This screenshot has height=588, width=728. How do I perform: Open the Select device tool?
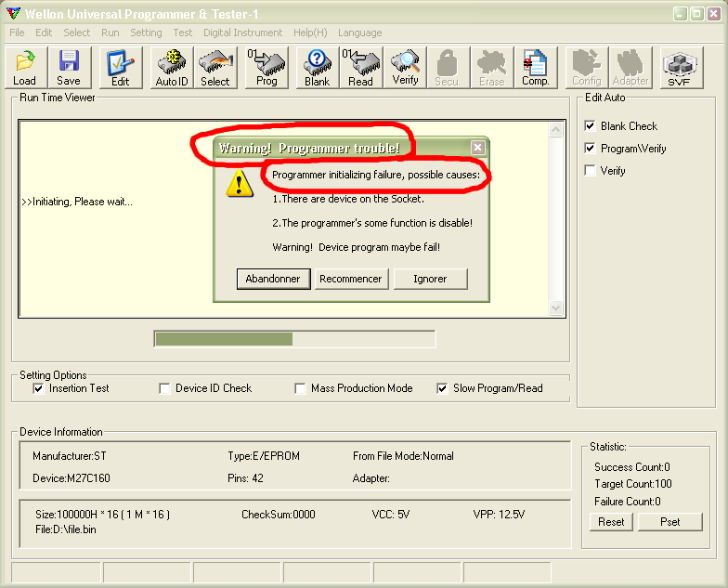point(215,67)
